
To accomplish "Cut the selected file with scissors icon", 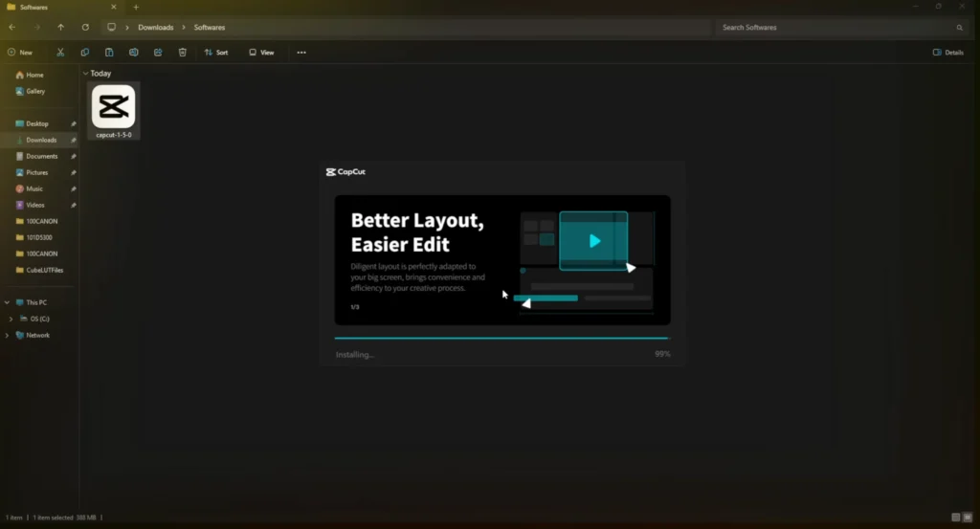I will (60, 53).
